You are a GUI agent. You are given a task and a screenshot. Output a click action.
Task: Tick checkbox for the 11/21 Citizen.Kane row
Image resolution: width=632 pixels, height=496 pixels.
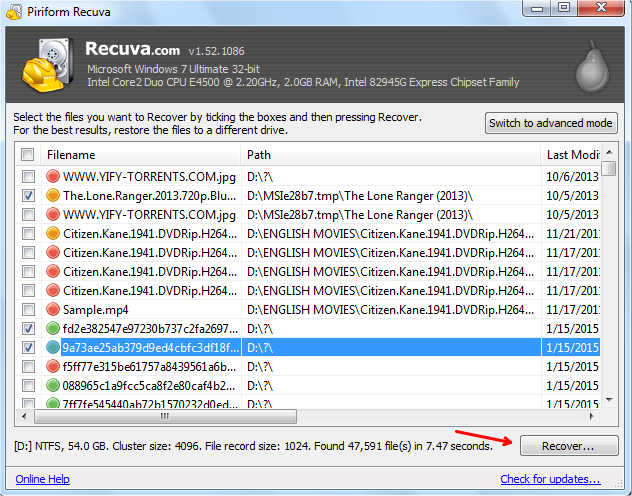pyautogui.click(x=28, y=233)
